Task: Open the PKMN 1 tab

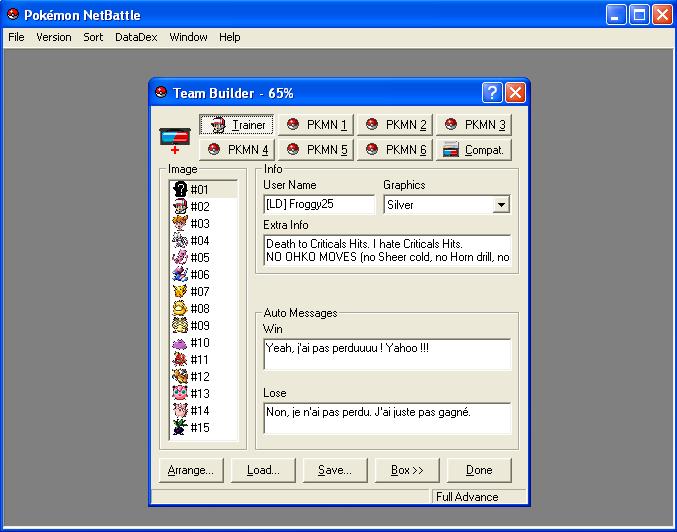Action: point(316,125)
